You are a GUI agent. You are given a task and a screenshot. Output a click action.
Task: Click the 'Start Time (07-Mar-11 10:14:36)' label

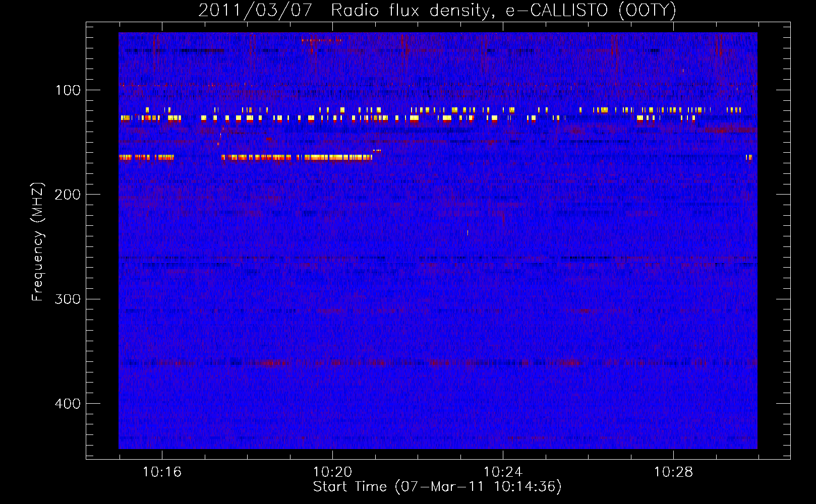[437, 487]
